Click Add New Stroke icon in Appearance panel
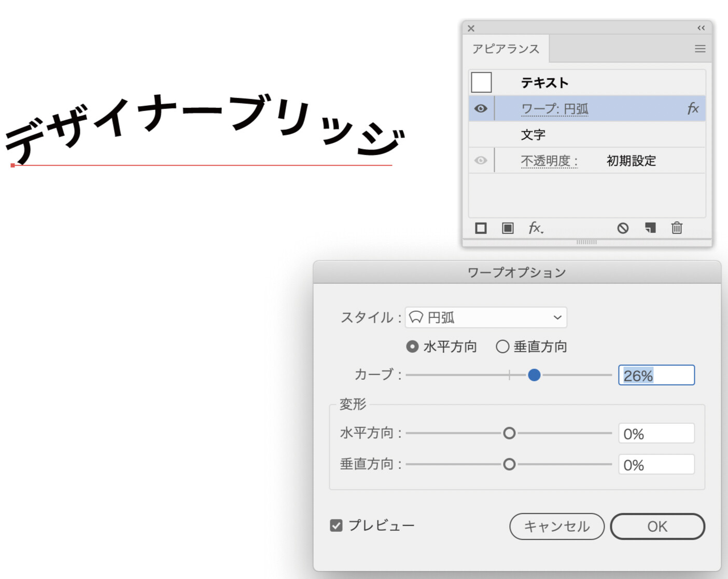The image size is (728, 579). click(481, 228)
